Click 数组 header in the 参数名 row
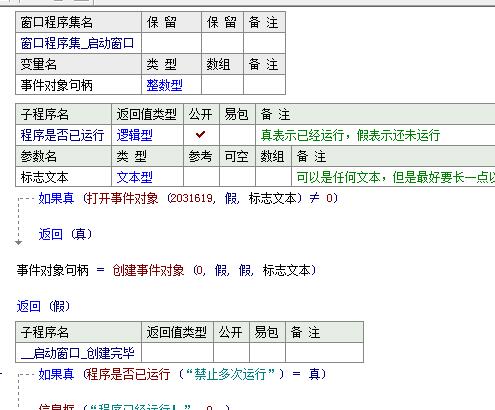495x410 pixels. click(273, 156)
